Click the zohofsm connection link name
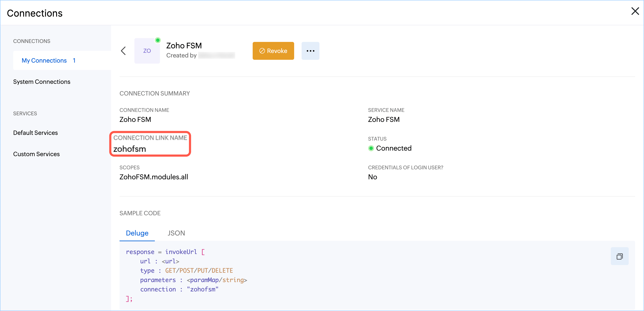Image resolution: width=644 pixels, height=311 pixels. [x=130, y=149]
